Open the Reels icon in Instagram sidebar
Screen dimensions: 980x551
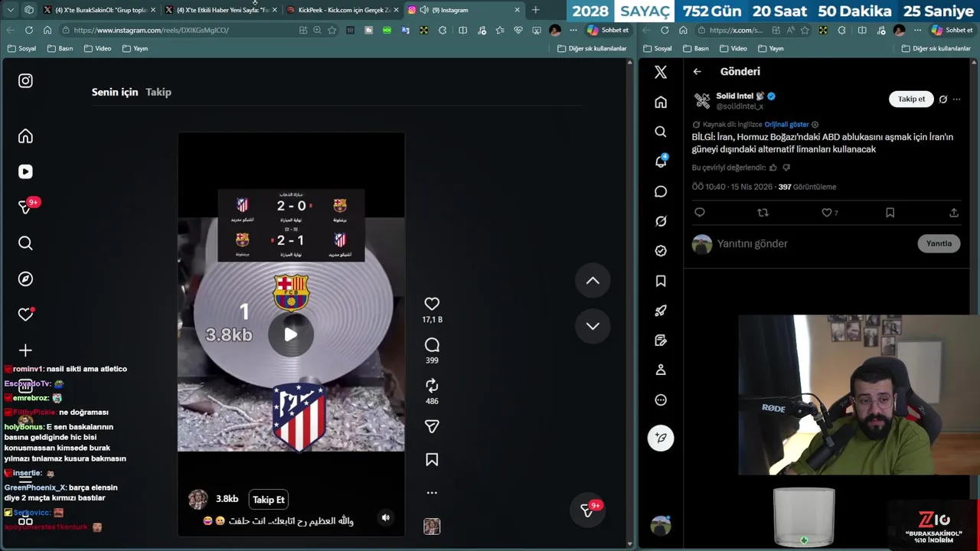coord(25,172)
